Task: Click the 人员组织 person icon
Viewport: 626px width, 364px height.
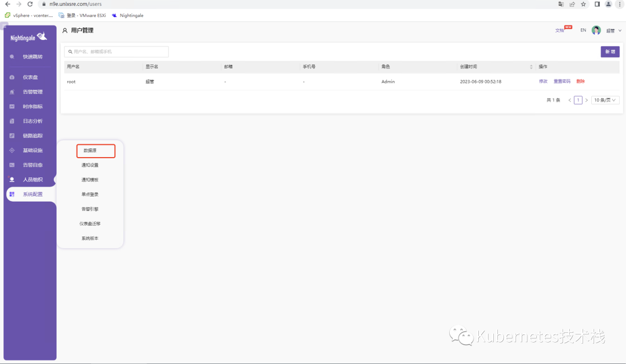Action: (x=12, y=180)
